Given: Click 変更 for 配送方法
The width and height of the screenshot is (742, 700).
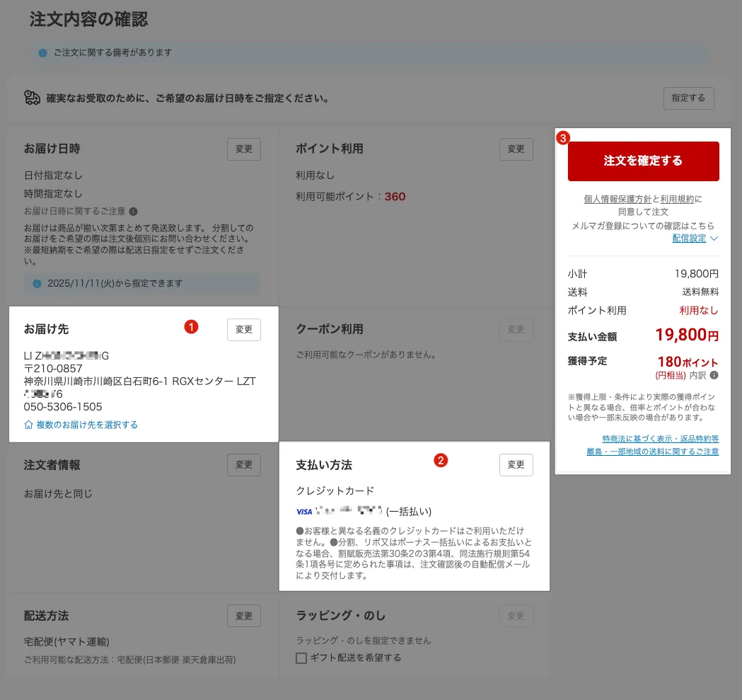Looking at the screenshot, I should pos(244,616).
